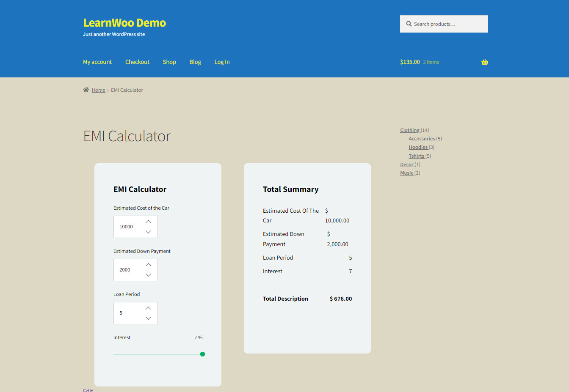The width and height of the screenshot is (569, 392).
Task: Click the Edit link below the calculator
Action: [x=88, y=390]
